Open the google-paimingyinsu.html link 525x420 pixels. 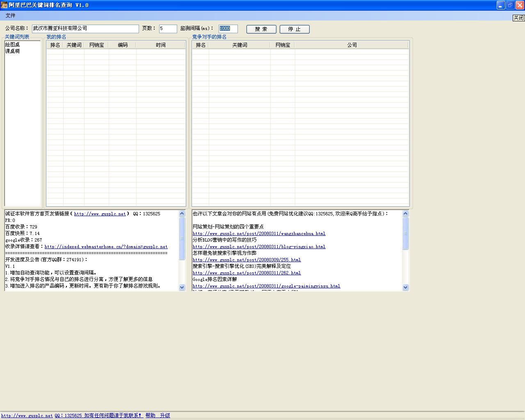tap(267, 286)
